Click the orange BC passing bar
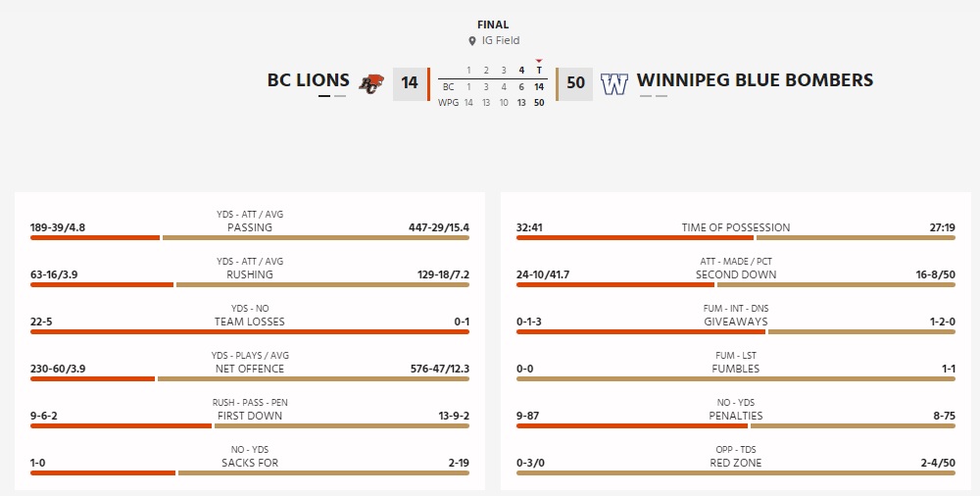980x496 pixels. (95, 237)
